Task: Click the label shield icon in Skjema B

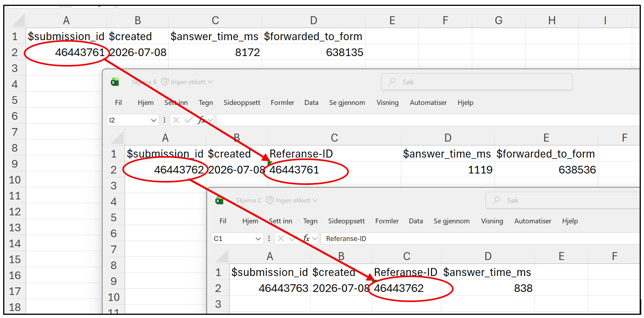Action: tap(165, 82)
